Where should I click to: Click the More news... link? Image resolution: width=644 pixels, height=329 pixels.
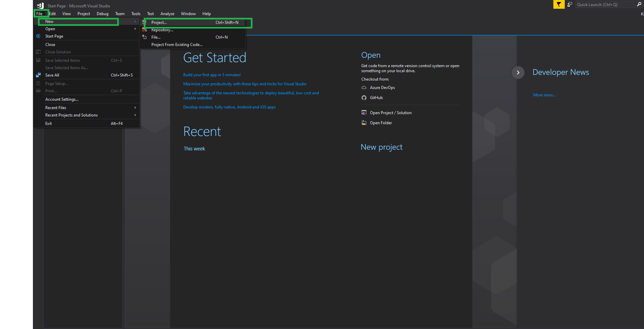tap(544, 95)
